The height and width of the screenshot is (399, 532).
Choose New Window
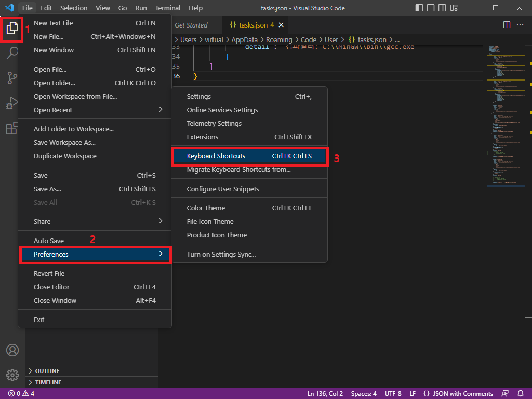(x=95, y=50)
